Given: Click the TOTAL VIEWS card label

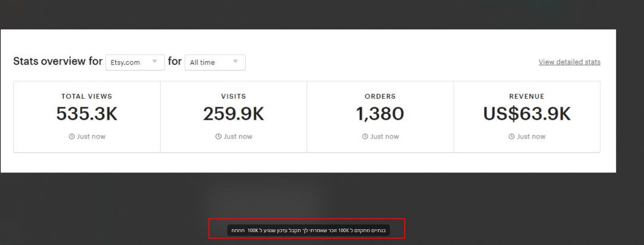Looking at the screenshot, I should coord(87,96).
